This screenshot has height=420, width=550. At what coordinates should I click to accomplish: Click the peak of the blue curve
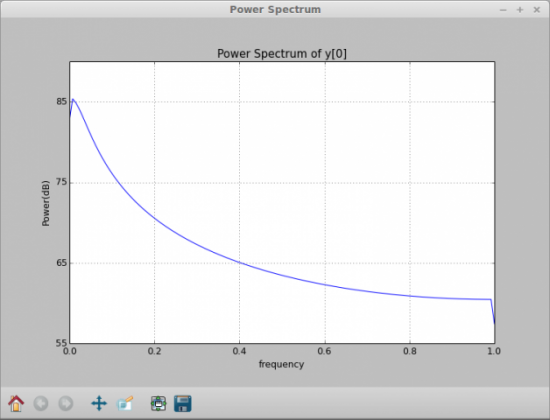coord(73,100)
